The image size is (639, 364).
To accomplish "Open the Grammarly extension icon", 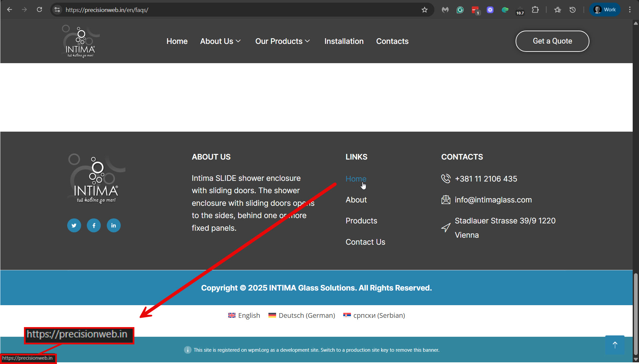I will 460,10.
